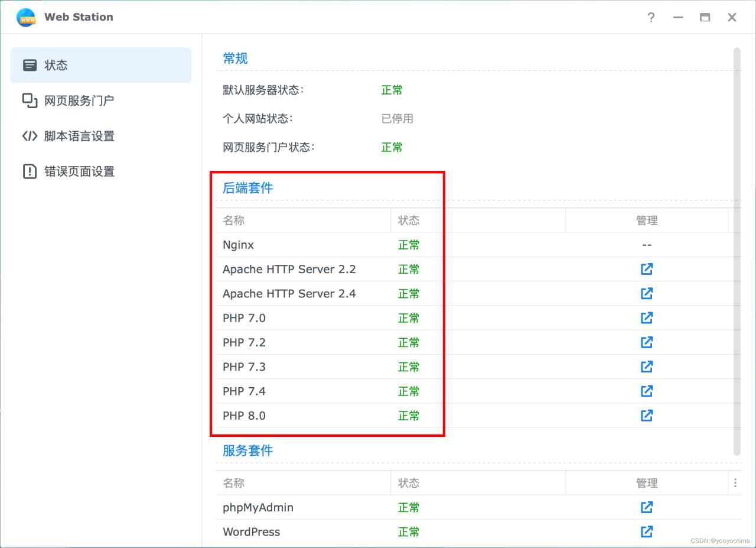Screen dimensions: 756x548
Task: Click the 正常 status of 默认服务器状态
Action: [x=392, y=90]
